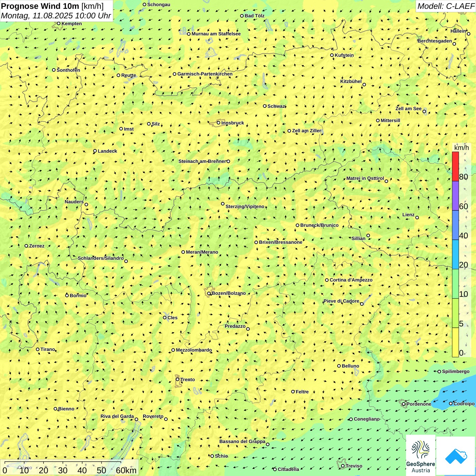Click the 'Mezzolombardo' town label
This screenshot has height=476, width=476.
pos(194,350)
